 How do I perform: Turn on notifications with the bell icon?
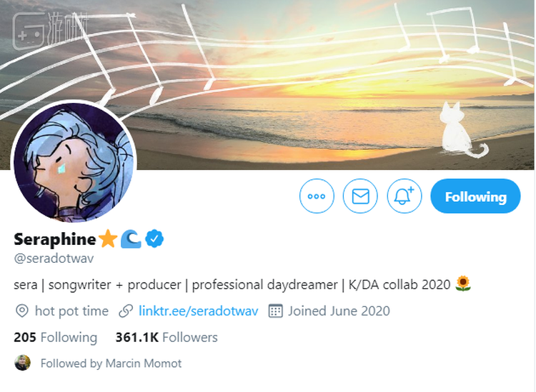click(x=405, y=196)
